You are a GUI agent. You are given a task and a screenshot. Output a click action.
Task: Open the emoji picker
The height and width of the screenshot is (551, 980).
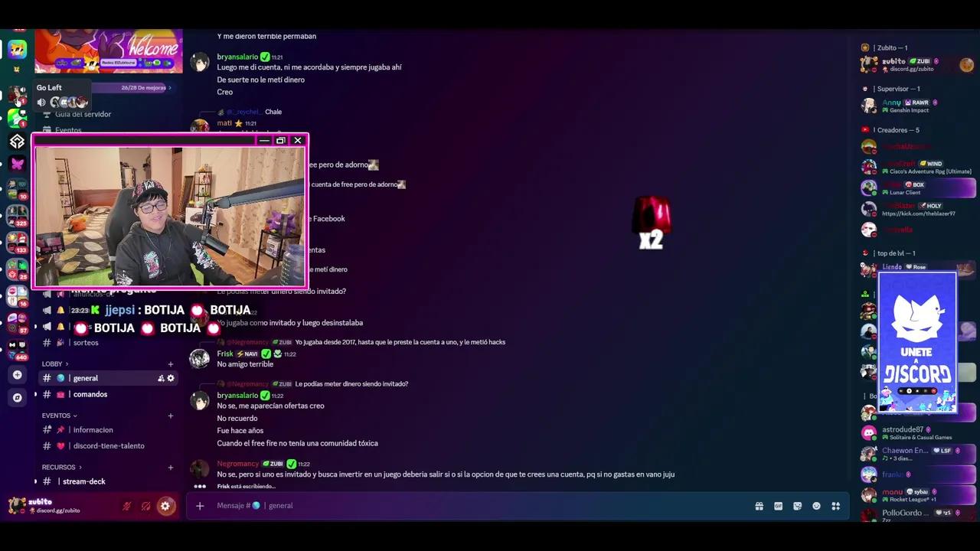(x=816, y=506)
